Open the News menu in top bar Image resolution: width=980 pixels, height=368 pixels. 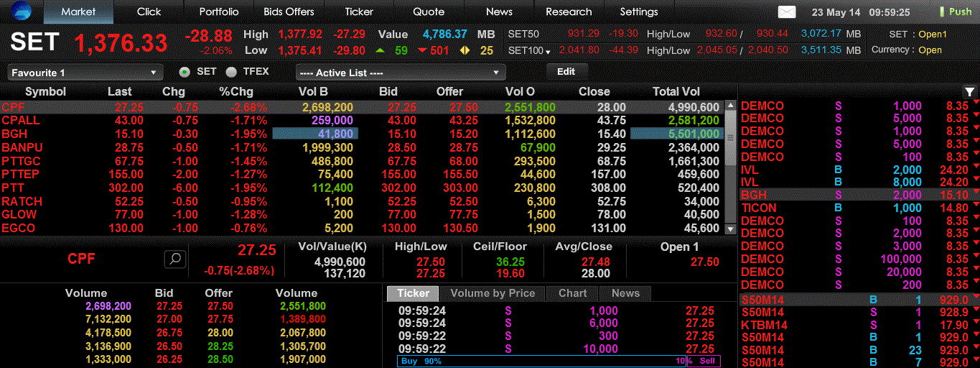pos(499,11)
